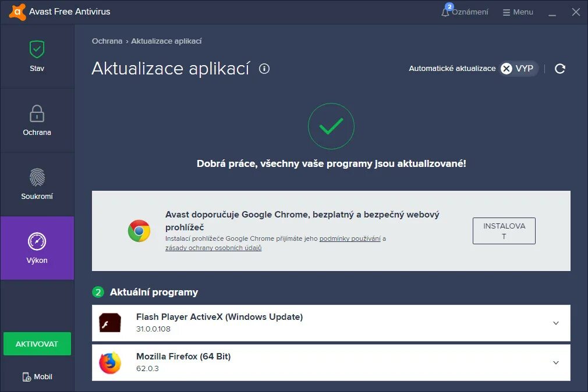The width and height of the screenshot is (588, 392).
Task: Refresh the application updates list
Action: coord(560,69)
